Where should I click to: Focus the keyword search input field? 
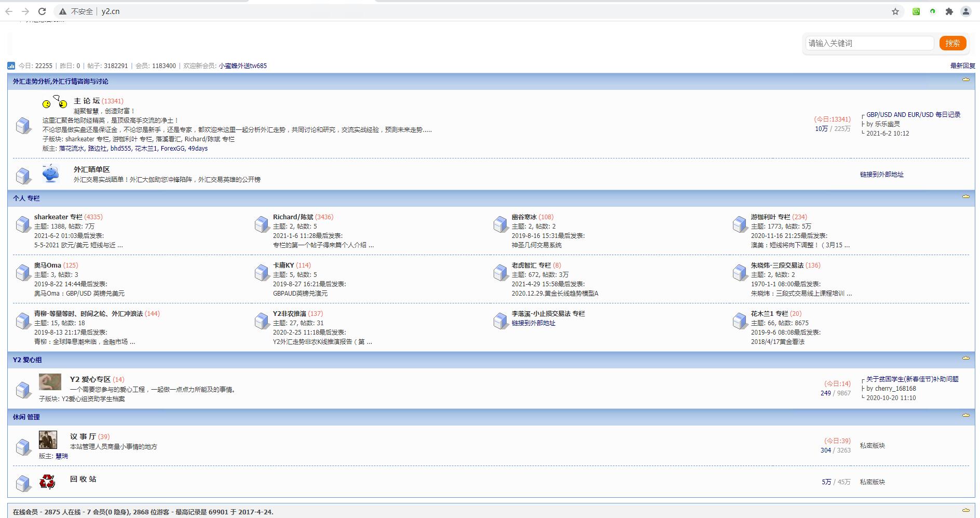coord(869,43)
